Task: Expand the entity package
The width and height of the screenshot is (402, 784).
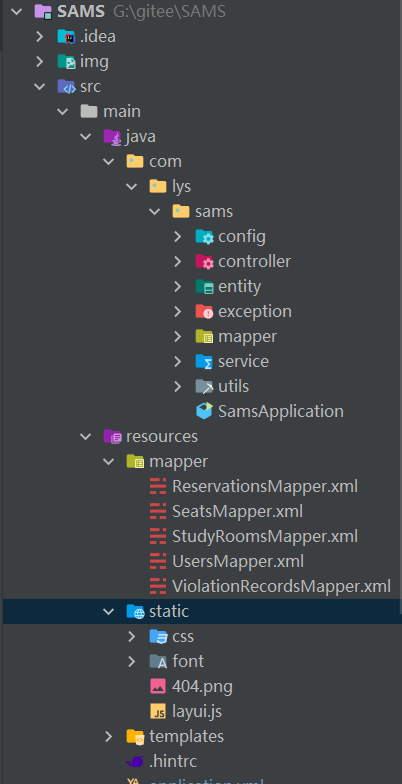Action: click(x=178, y=286)
